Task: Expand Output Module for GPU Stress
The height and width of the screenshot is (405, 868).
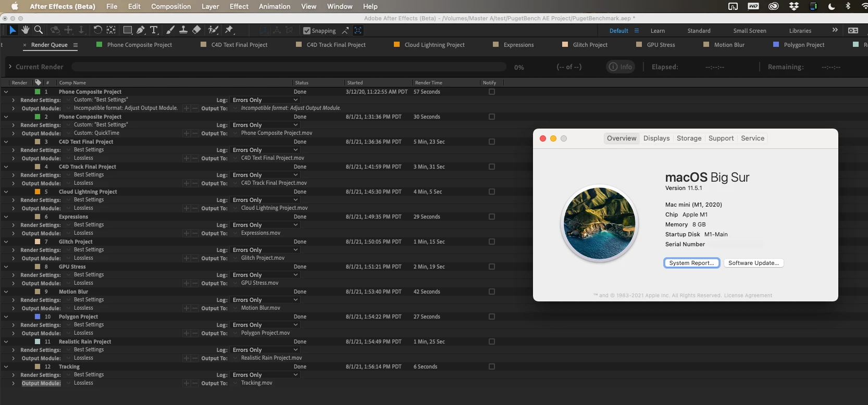Action: 13,283
